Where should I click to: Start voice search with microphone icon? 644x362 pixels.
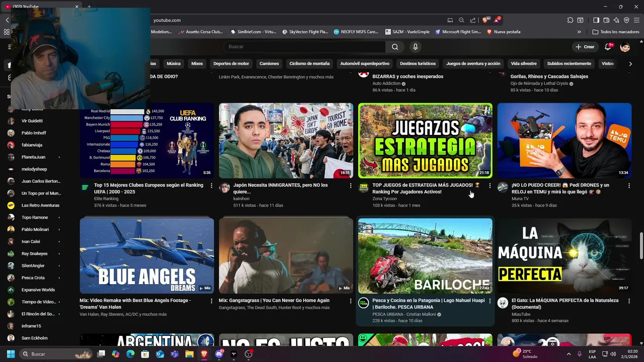click(415, 47)
